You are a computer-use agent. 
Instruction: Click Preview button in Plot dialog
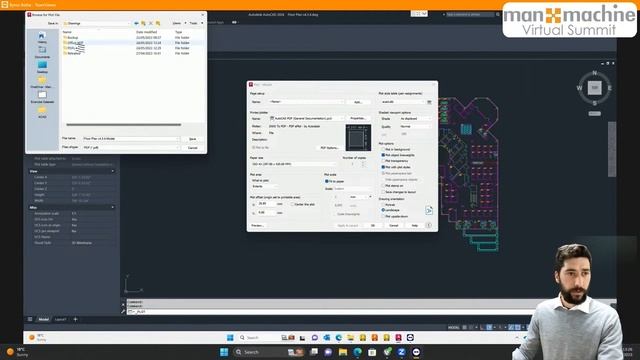[258, 225]
